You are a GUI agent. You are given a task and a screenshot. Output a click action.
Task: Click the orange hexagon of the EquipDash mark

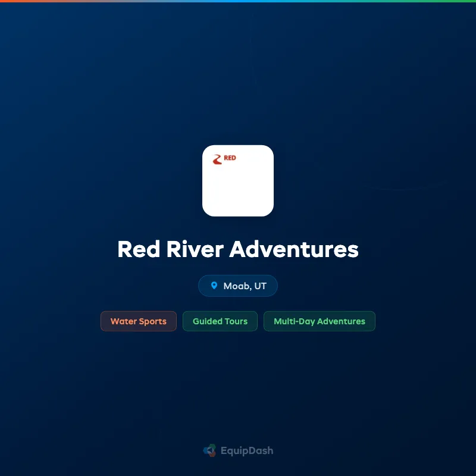click(212, 454)
